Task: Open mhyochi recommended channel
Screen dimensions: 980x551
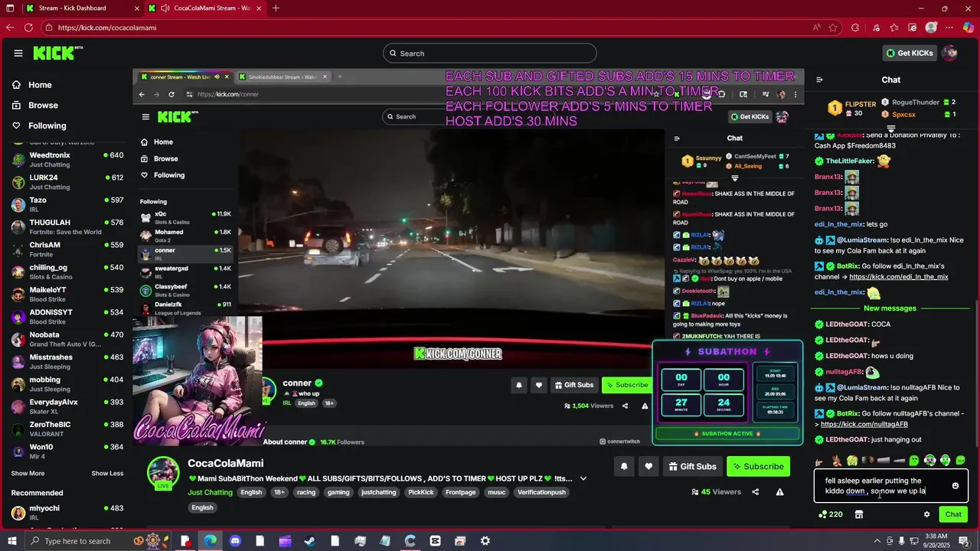Action: point(67,513)
